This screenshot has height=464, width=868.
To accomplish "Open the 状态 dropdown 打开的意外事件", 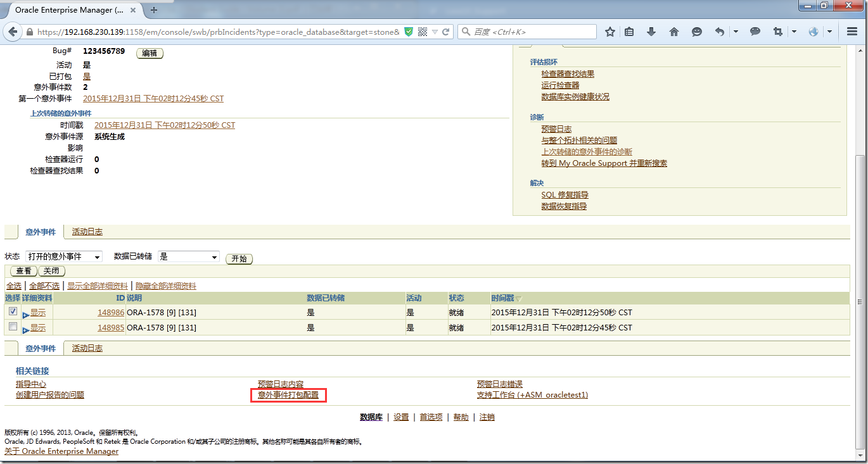I will (63, 257).
